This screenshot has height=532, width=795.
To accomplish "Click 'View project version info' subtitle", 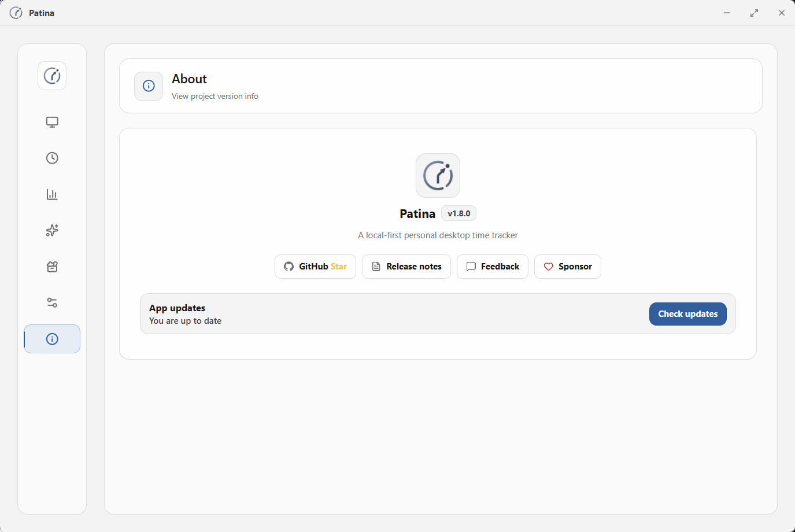I will pyautogui.click(x=215, y=97).
